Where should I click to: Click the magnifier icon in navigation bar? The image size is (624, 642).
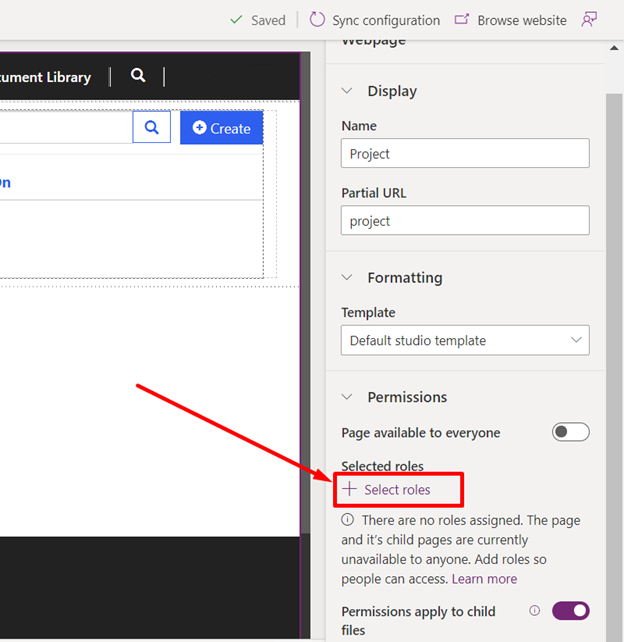138,76
